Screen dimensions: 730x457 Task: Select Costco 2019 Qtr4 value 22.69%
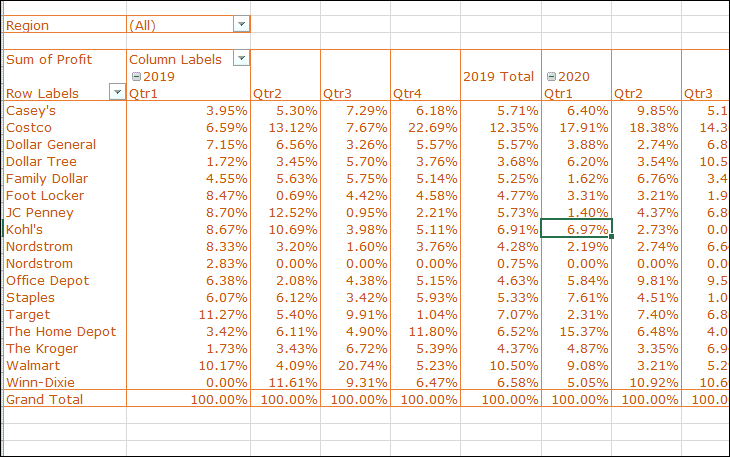point(425,128)
